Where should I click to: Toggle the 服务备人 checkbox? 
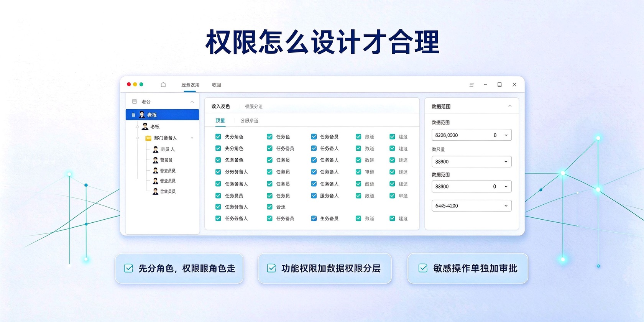tap(314, 195)
